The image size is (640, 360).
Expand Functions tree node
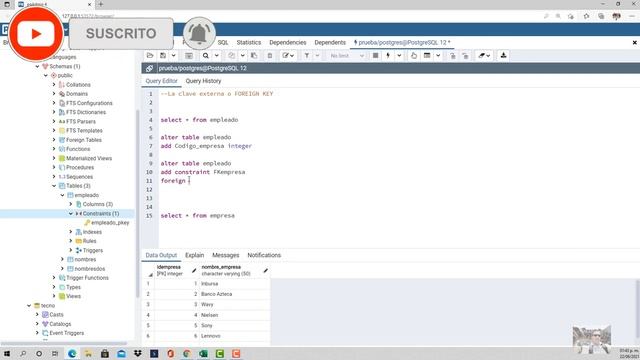(x=54, y=149)
